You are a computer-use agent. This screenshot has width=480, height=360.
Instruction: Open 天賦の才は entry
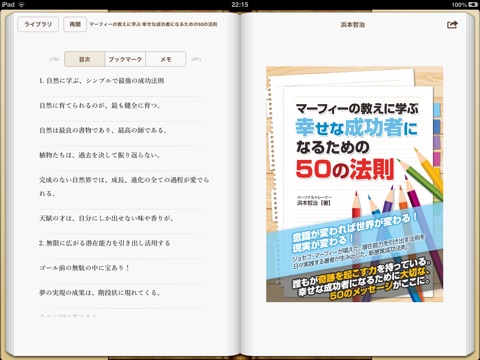click(x=125, y=218)
